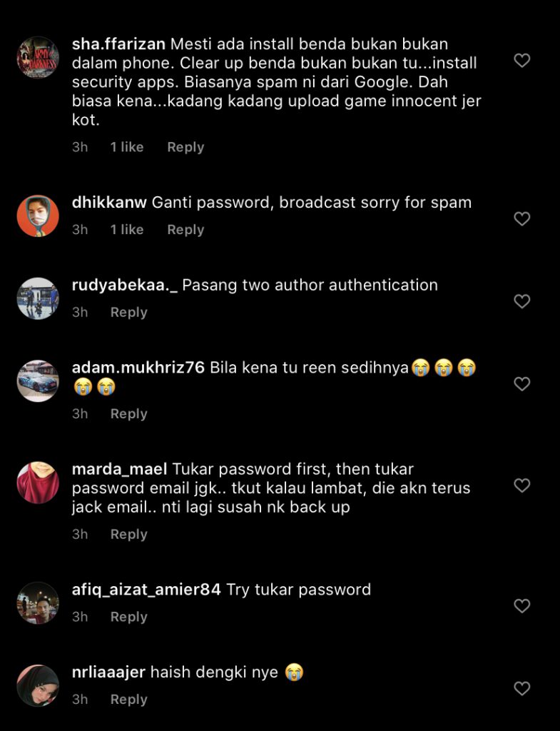This screenshot has width=560, height=731.
Task: Reply to rudyabekaa._'s comment
Action: [x=128, y=313]
